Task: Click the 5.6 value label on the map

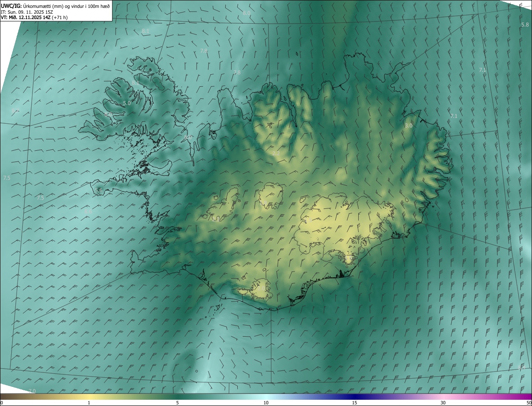Action: [99, 190]
